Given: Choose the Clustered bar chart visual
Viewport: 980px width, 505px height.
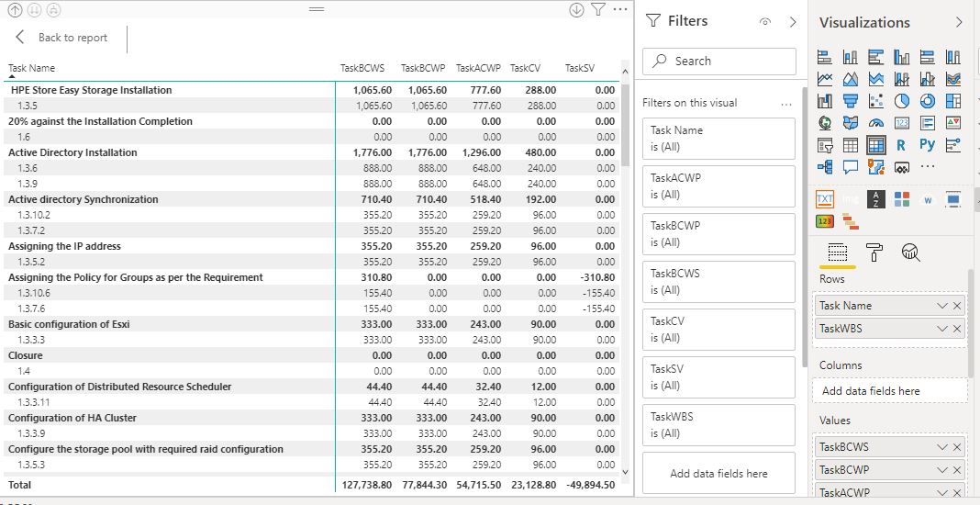Looking at the screenshot, I should 876,57.
